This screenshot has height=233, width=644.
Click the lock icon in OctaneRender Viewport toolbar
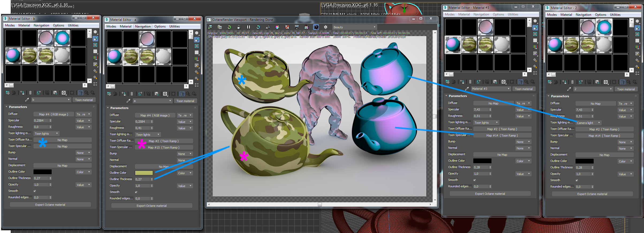tap(239, 27)
